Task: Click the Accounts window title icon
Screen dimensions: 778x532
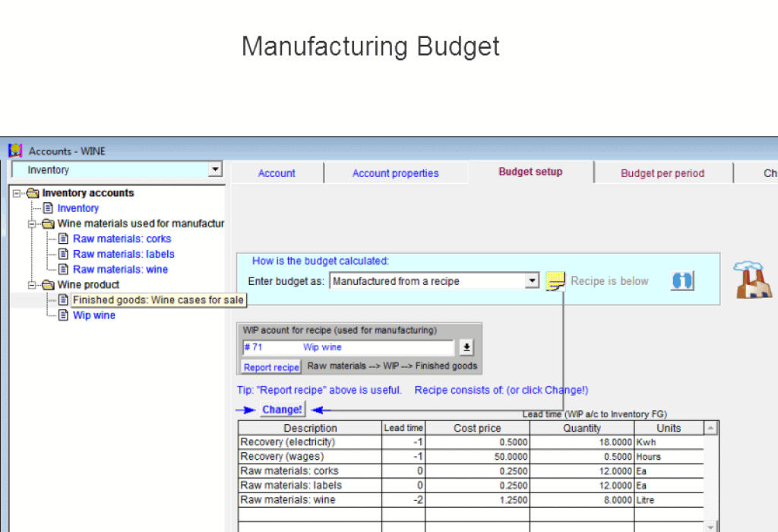Action: tap(15, 150)
